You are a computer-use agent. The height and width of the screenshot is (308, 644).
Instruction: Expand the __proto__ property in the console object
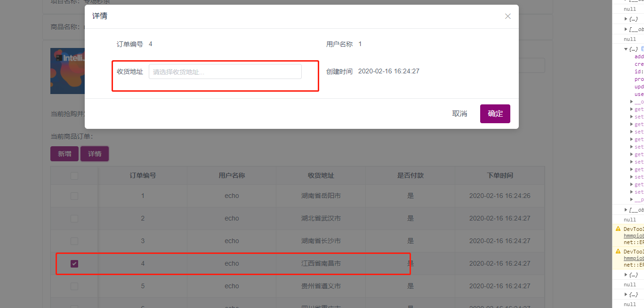click(631, 199)
